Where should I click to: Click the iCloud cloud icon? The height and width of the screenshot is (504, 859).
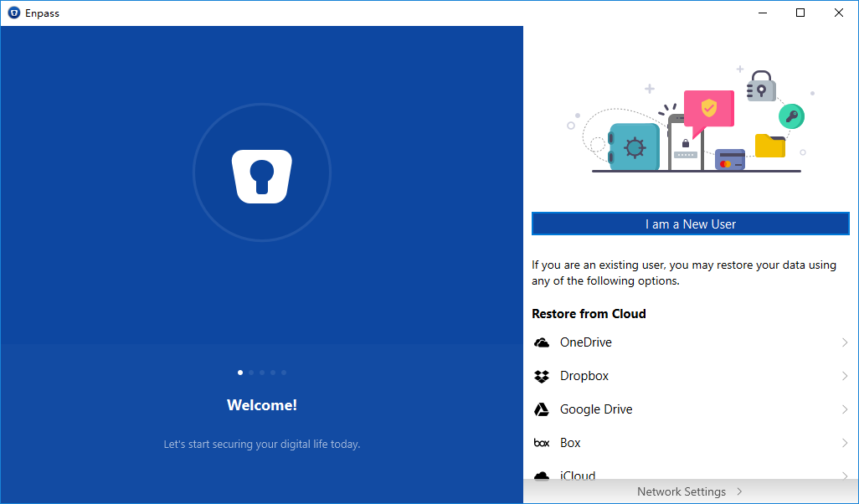(542, 475)
